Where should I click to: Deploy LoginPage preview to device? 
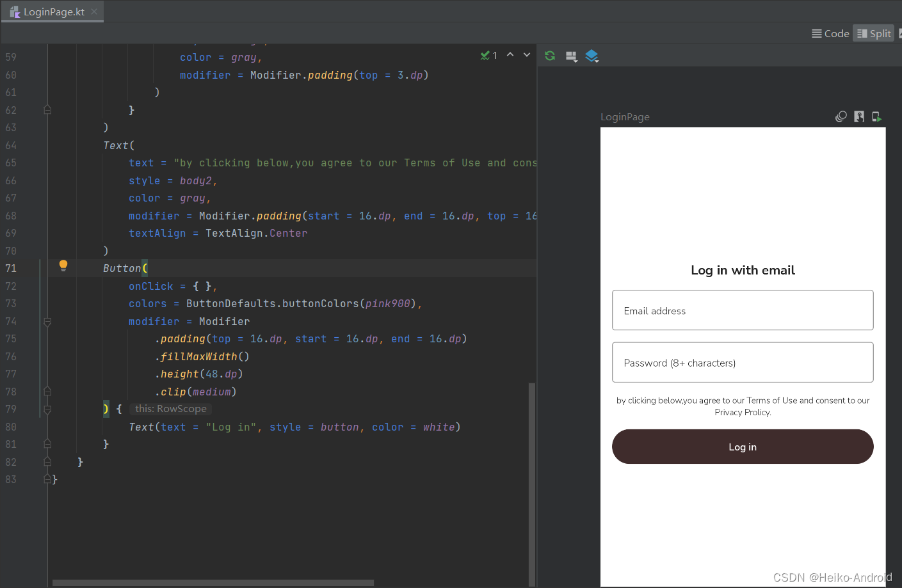pyautogui.click(x=877, y=116)
